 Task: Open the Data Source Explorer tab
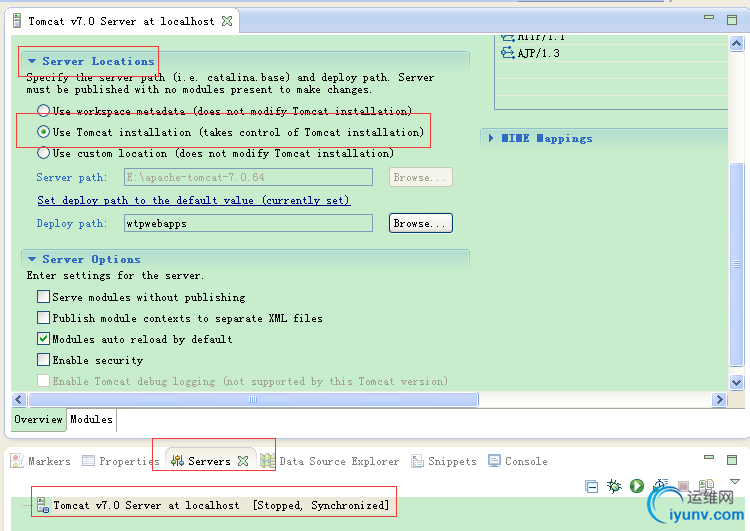(330, 461)
